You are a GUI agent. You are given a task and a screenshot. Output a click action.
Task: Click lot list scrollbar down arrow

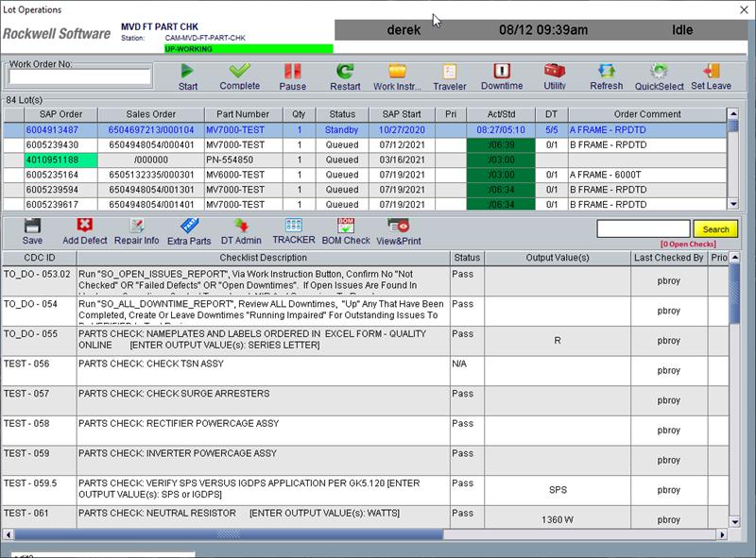pos(733,204)
